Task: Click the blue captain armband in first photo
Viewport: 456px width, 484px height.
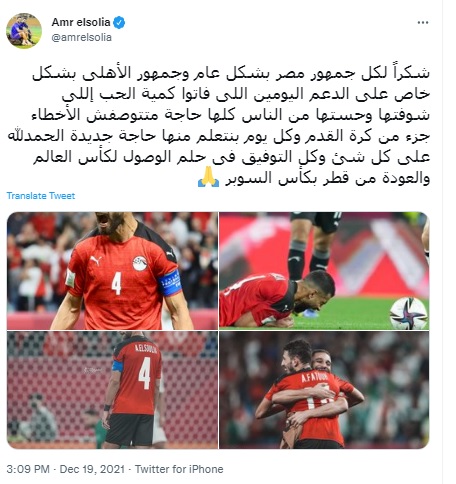Action: pos(170,283)
